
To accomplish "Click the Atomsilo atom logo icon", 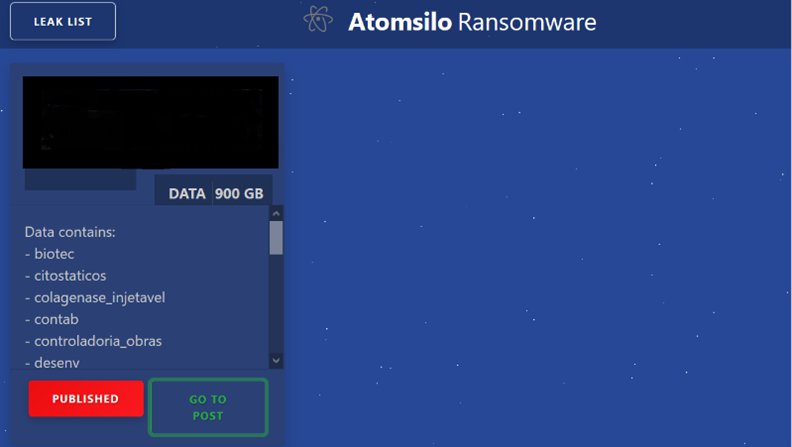I will [x=318, y=20].
